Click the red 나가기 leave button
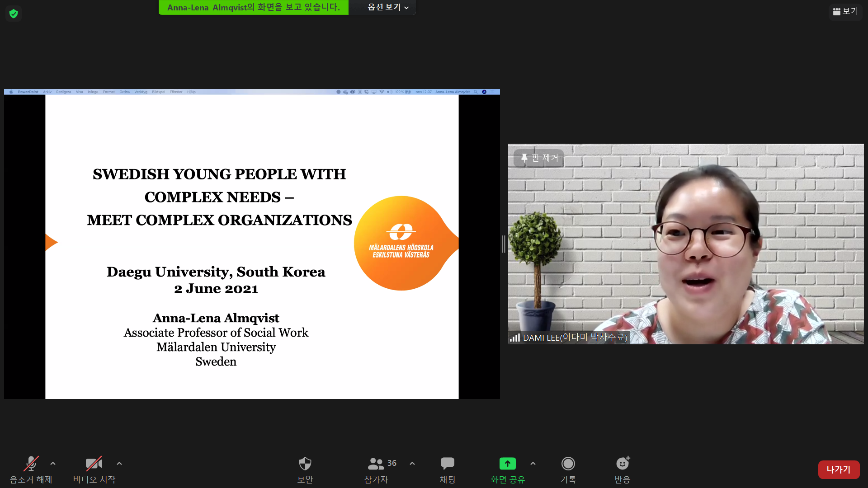Viewport: 868px width, 488px height. pyautogui.click(x=839, y=469)
